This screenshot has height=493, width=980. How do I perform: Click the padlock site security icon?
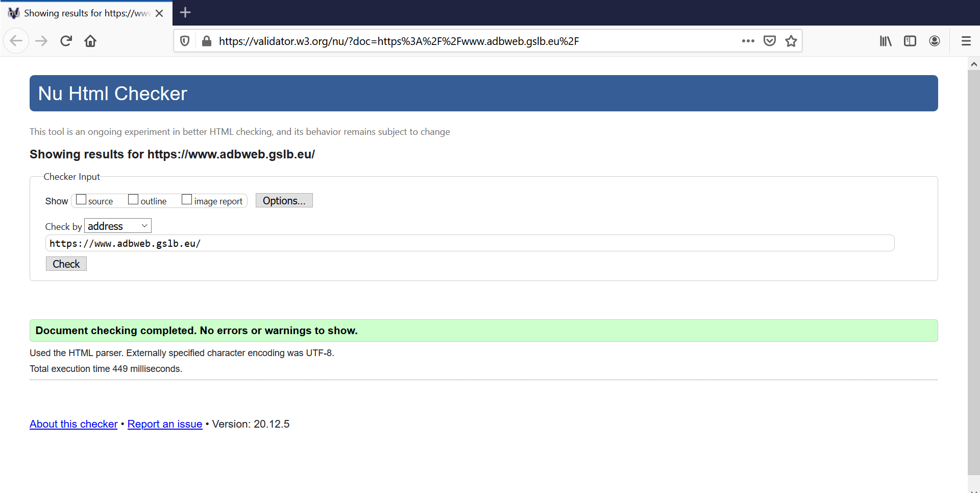coord(207,41)
